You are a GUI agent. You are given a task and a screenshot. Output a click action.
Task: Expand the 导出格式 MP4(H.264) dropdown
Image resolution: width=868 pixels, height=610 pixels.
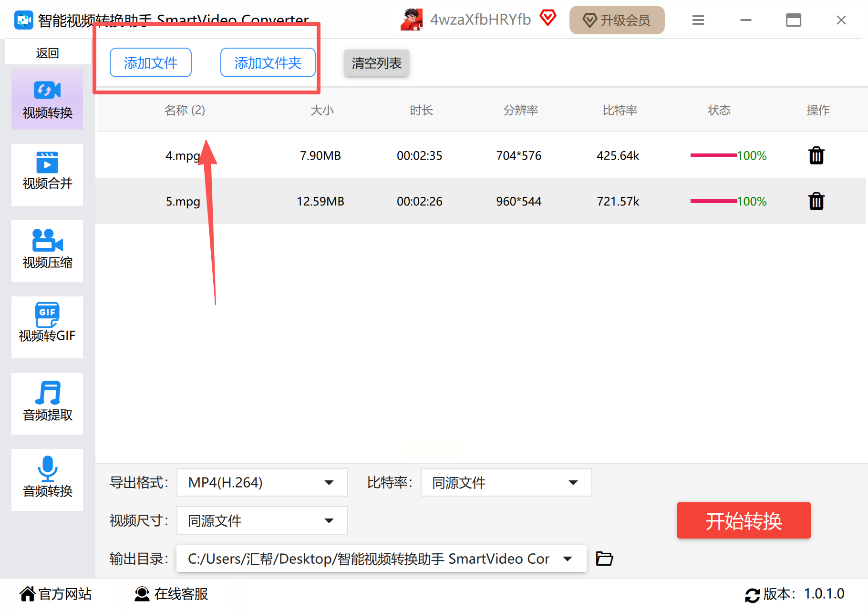[x=262, y=482]
